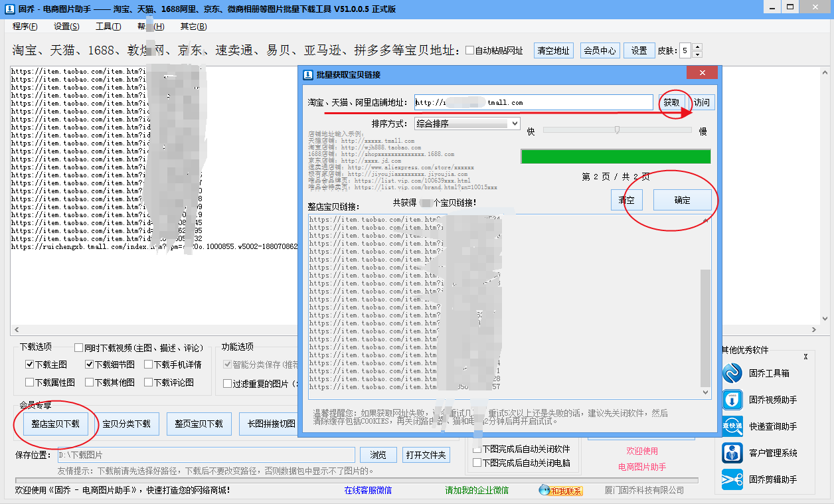Viewport: 834px width, 504px height.
Task: Open the 工具 menu
Action: pos(108,27)
